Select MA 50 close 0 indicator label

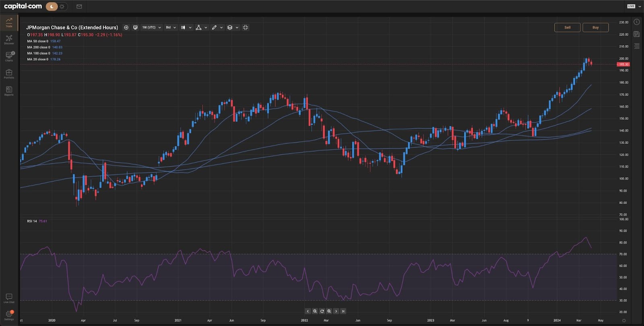click(37, 41)
